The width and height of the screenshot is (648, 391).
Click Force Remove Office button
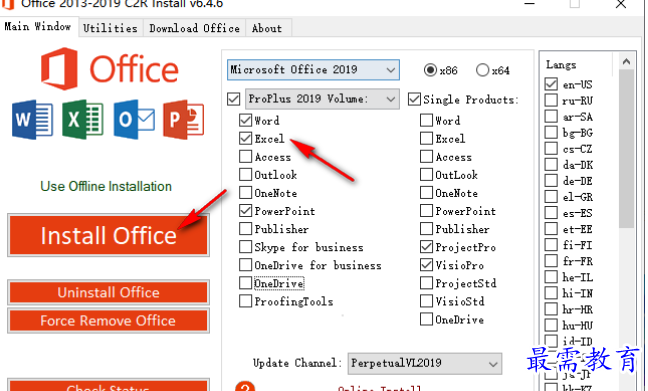pyautogui.click(x=108, y=321)
